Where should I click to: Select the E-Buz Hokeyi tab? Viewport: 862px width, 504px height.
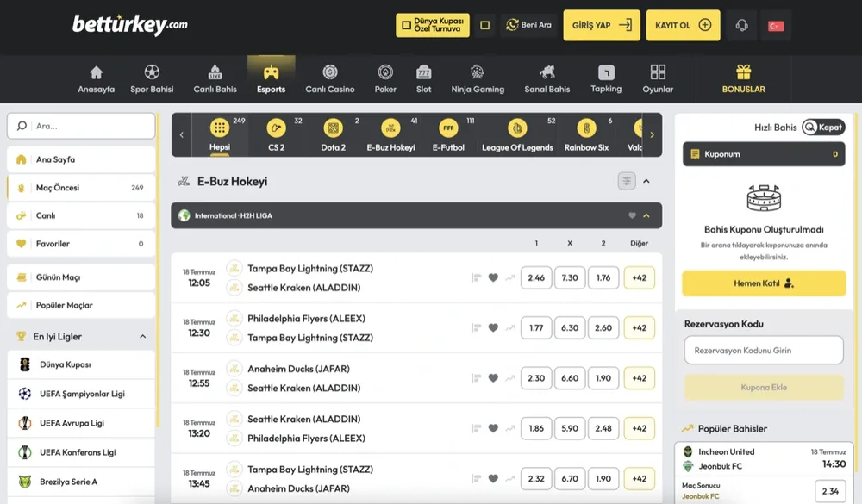390,135
